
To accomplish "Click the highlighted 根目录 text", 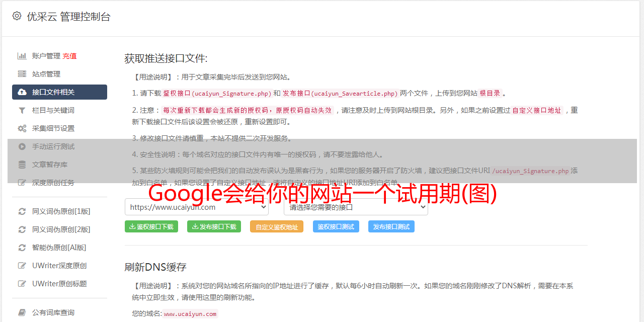I will pos(490,93).
